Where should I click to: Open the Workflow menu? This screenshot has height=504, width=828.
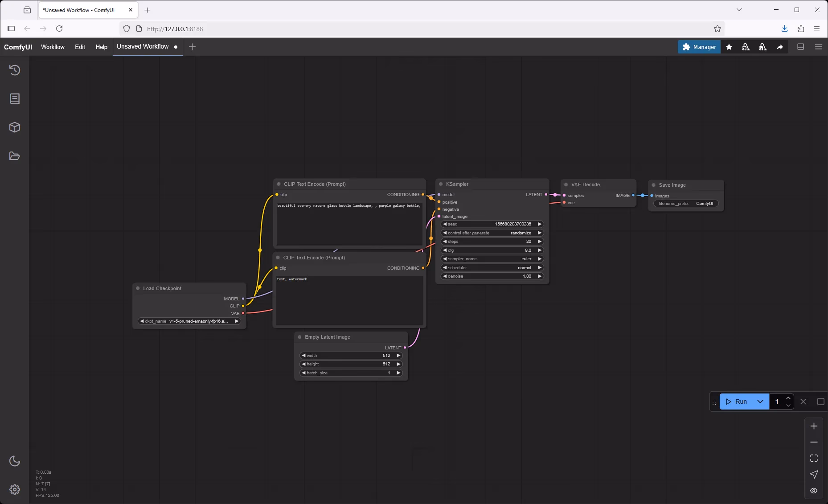[53, 47]
